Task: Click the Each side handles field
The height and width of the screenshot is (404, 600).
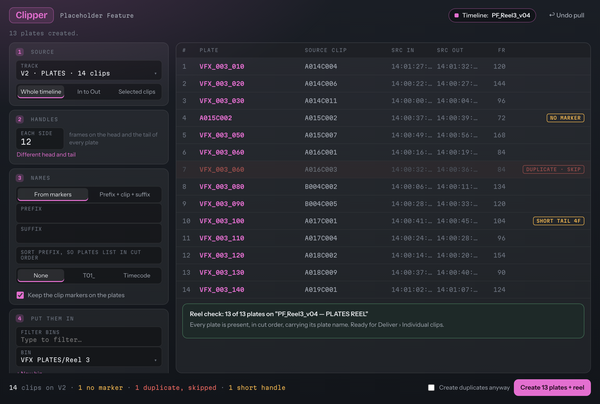Action: [40, 138]
